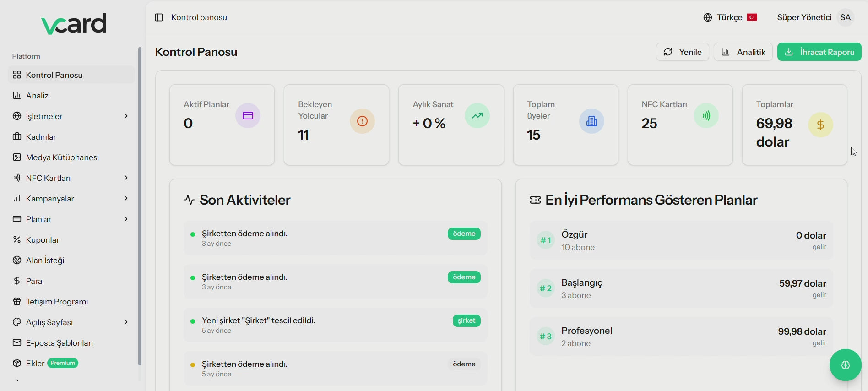Click the vcard logo

click(x=74, y=24)
